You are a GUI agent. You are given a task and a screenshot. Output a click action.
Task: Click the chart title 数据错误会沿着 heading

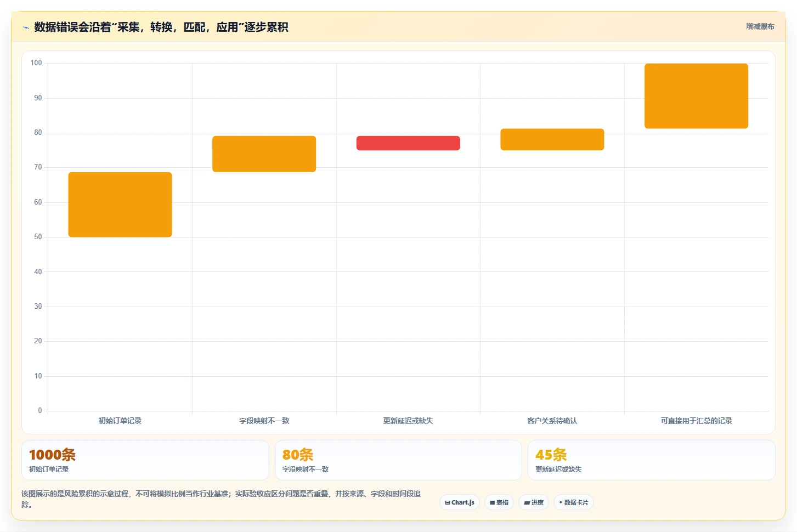pyautogui.click(x=161, y=27)
